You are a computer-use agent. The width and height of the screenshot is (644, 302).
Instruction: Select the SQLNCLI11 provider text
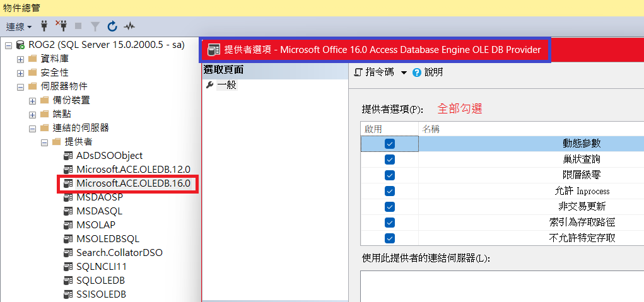click(x=102, y=267)
